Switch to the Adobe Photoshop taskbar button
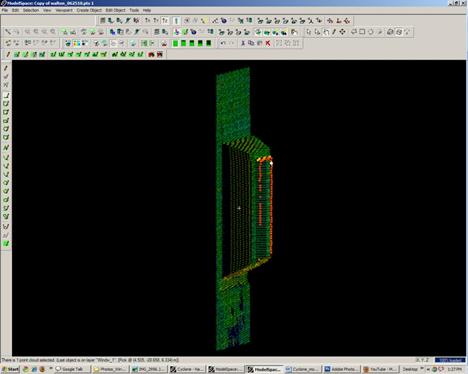The image size is (468, 374). (x=341, y=369)
